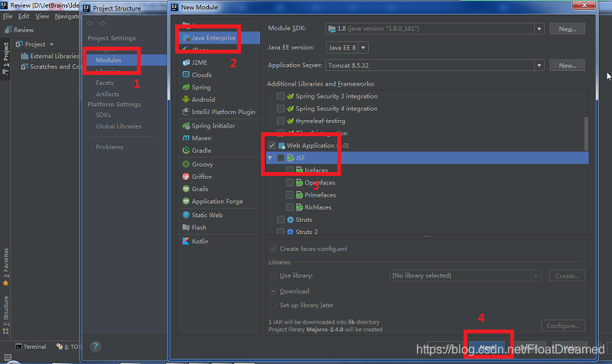Select the Griffon module icon
This screenshot has height=364, width=612.
click(186, 177)
